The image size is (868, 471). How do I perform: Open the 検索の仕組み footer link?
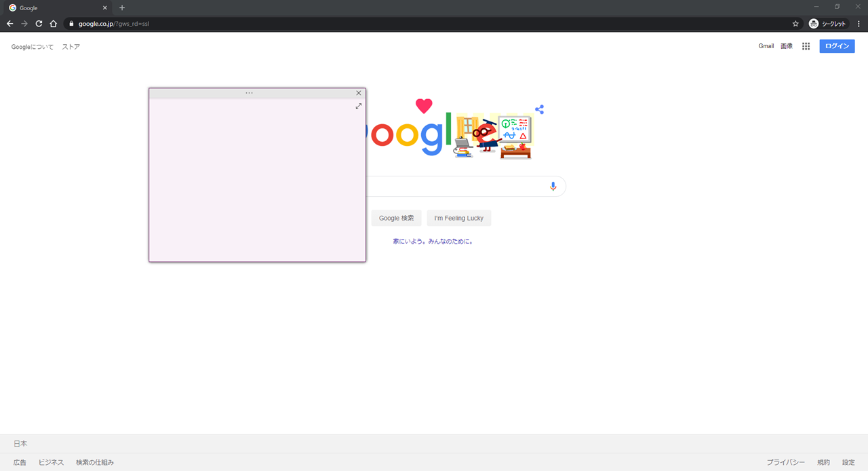[x=95, y=462]
